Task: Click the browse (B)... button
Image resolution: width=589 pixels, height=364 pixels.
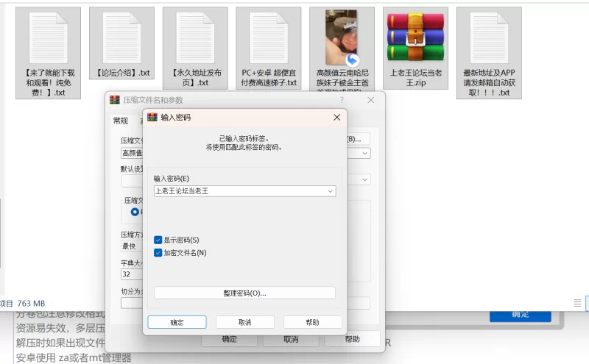Action: tap(358, 139)
